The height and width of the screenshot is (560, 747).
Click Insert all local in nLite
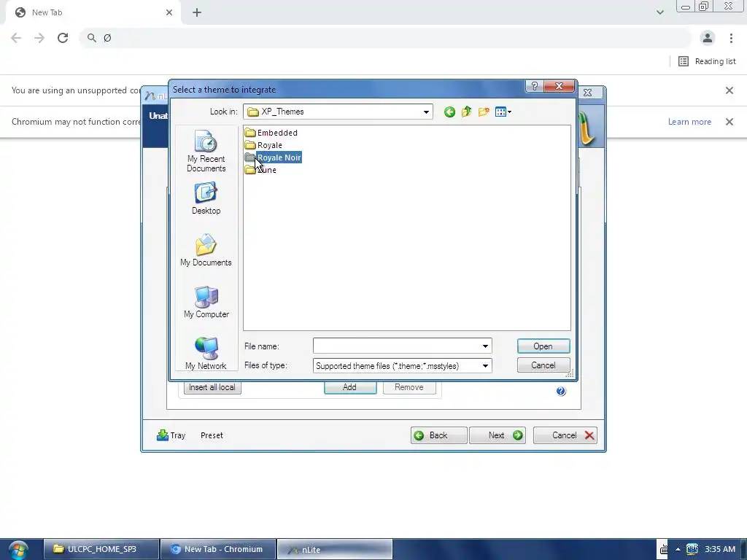[x=212, y=387]
